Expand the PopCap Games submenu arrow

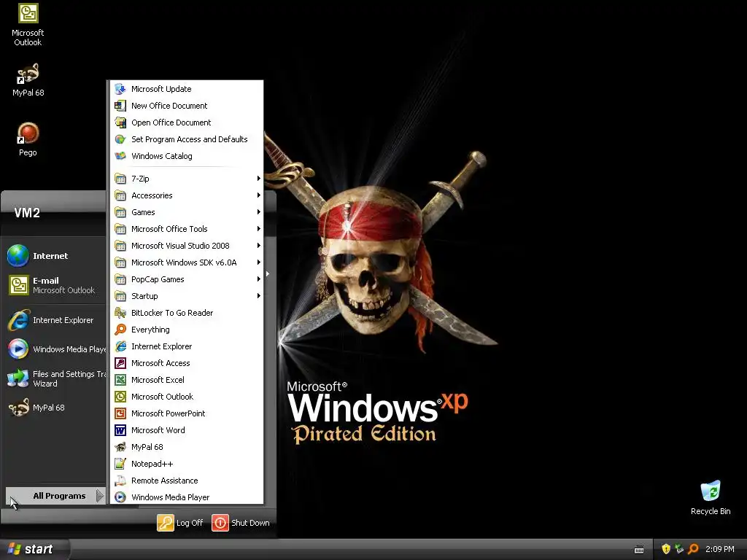259,279
